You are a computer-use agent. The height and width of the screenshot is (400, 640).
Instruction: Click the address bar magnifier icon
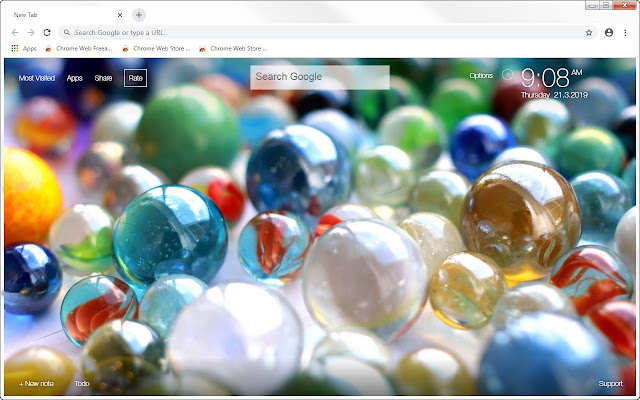point(67,32)
